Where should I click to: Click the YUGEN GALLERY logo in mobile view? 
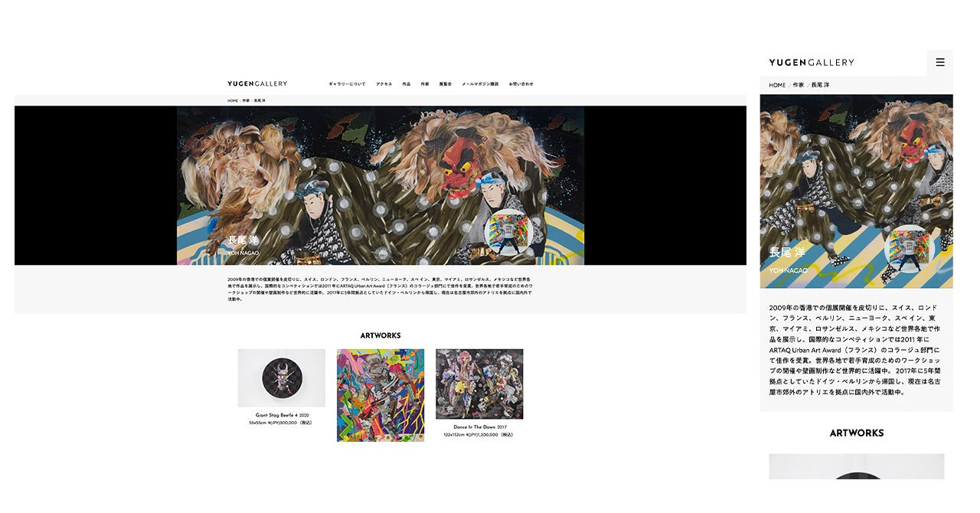coord(812,63)
